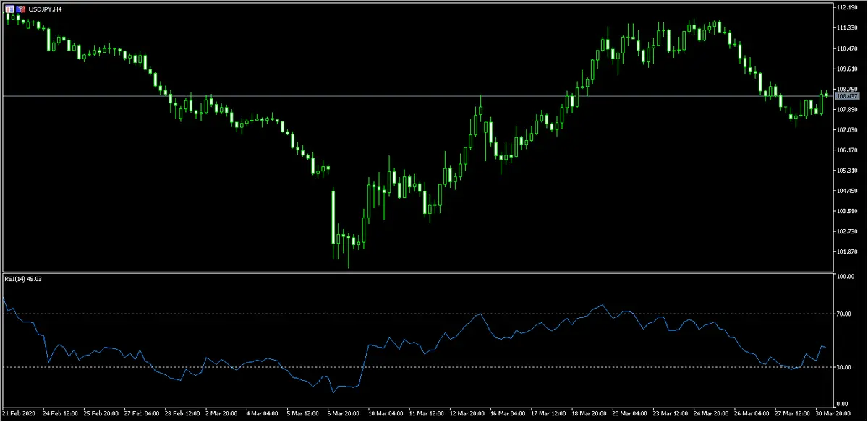Click the red-blue icon beside USDJPY,H4

pos(20,8)
